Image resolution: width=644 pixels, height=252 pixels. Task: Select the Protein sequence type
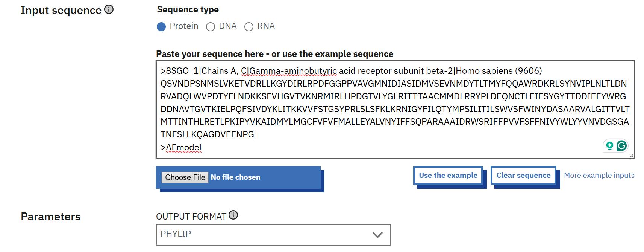tap(161, 26)
